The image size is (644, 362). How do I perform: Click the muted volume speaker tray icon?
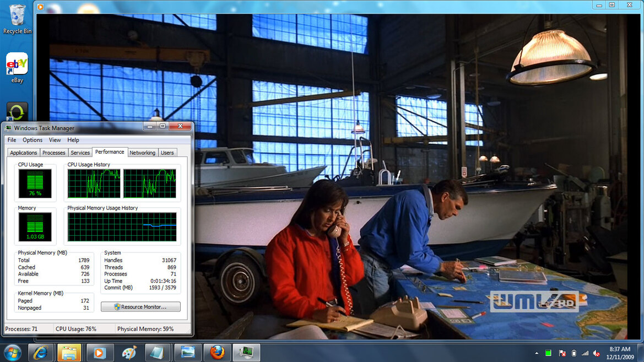click(x=597, y=353)
